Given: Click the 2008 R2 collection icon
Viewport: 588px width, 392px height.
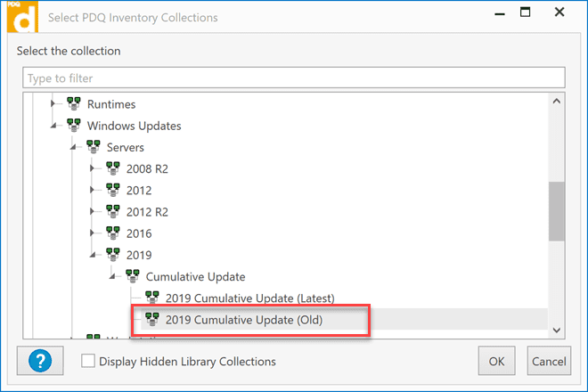Looking at the screenshot, I should (113, 168).
